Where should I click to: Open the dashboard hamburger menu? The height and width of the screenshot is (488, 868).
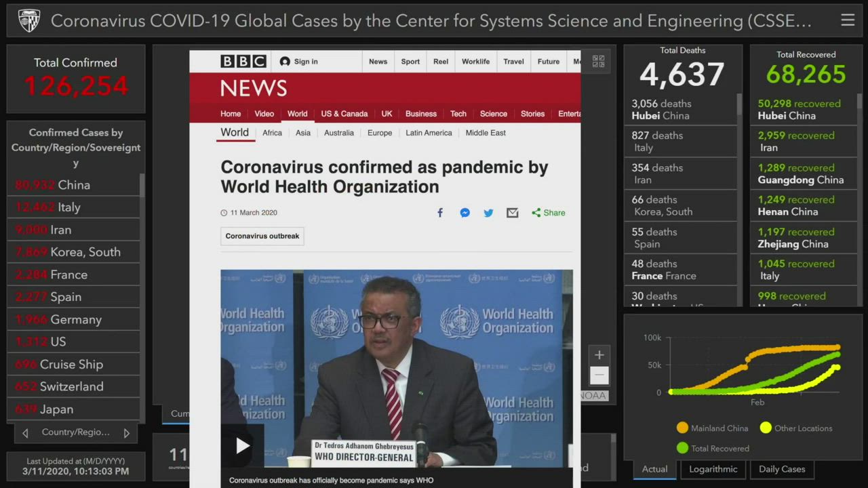point(848,20)
